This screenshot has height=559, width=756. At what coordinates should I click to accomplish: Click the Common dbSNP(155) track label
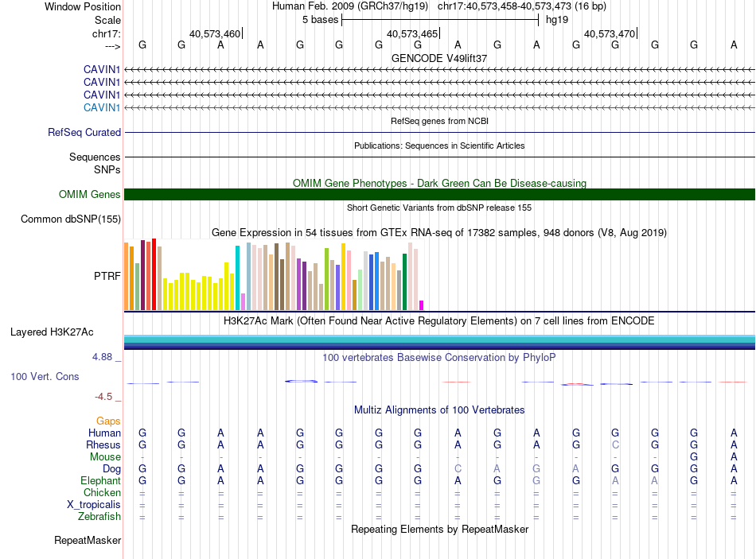tap(71, 219)
